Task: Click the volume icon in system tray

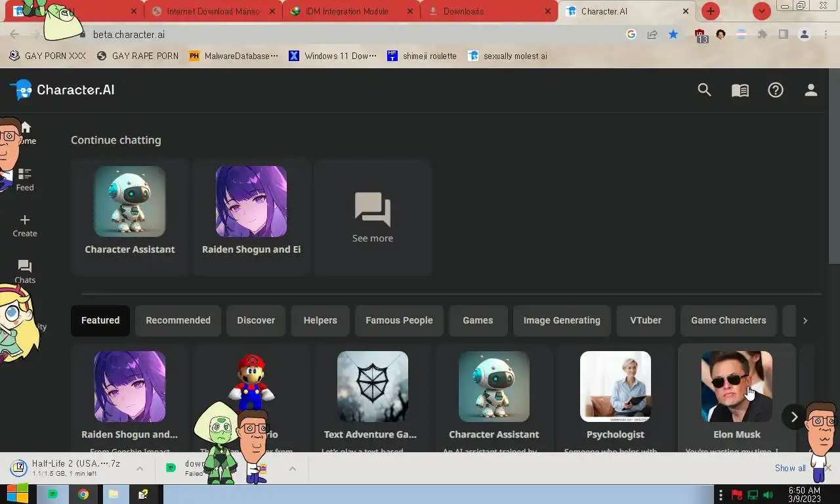Action: pyautogui.click(x=768, y=495)
